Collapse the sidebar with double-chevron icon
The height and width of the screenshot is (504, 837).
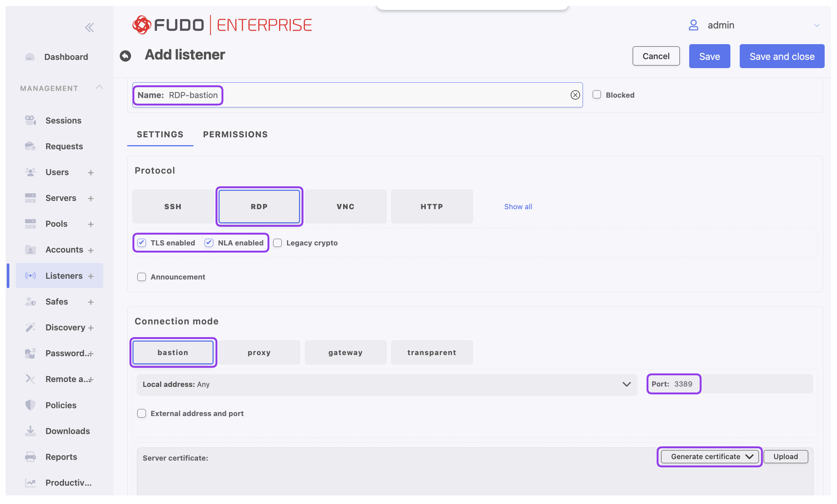point(89,27)
